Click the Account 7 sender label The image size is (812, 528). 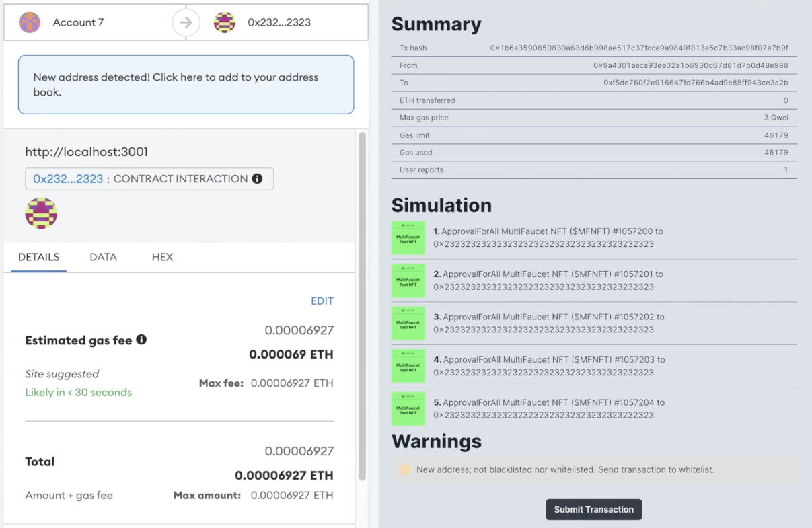[x=78, y=22]
